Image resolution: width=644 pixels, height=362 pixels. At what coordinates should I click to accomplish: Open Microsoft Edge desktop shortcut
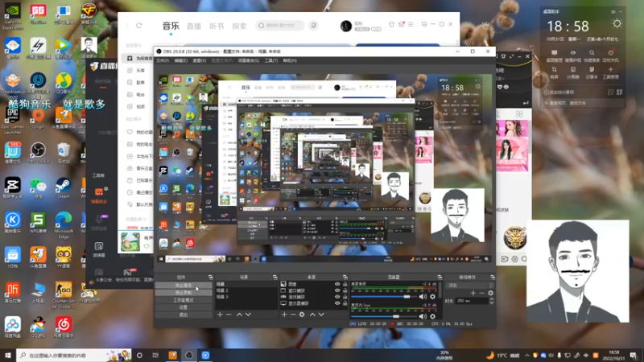(x=64, y=225)
